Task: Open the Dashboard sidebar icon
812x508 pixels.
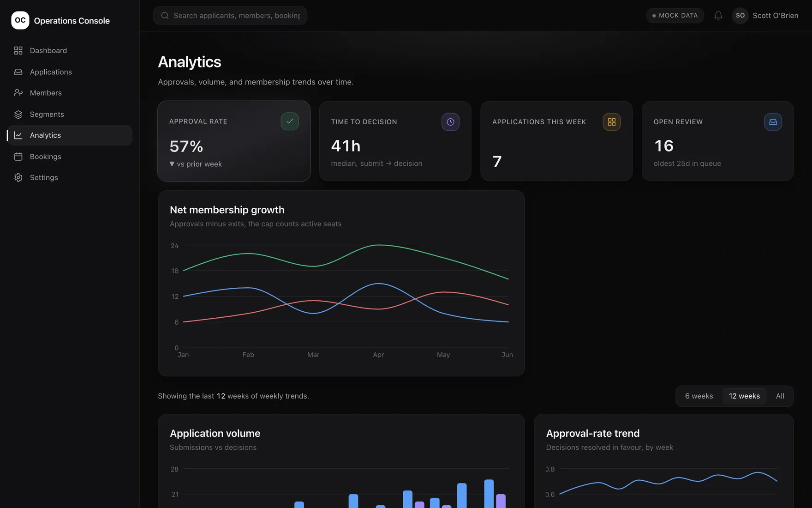Action: [x=18, y=50]
